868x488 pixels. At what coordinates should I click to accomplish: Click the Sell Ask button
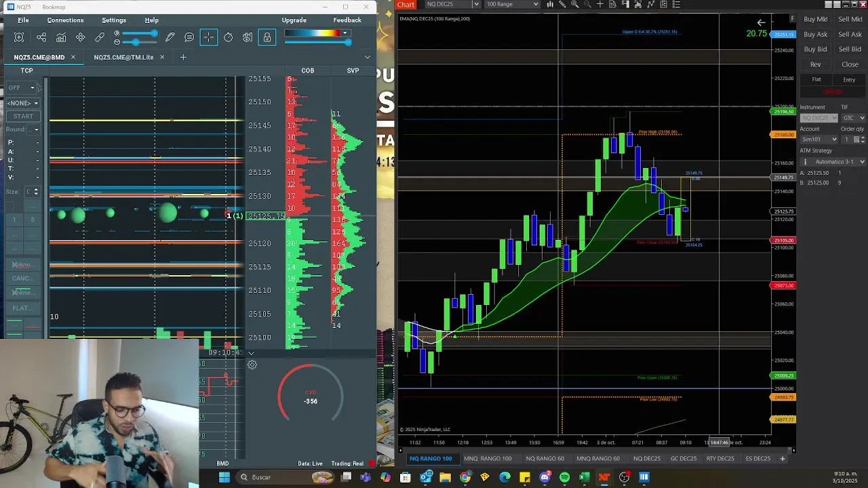(x=850, y=34)
